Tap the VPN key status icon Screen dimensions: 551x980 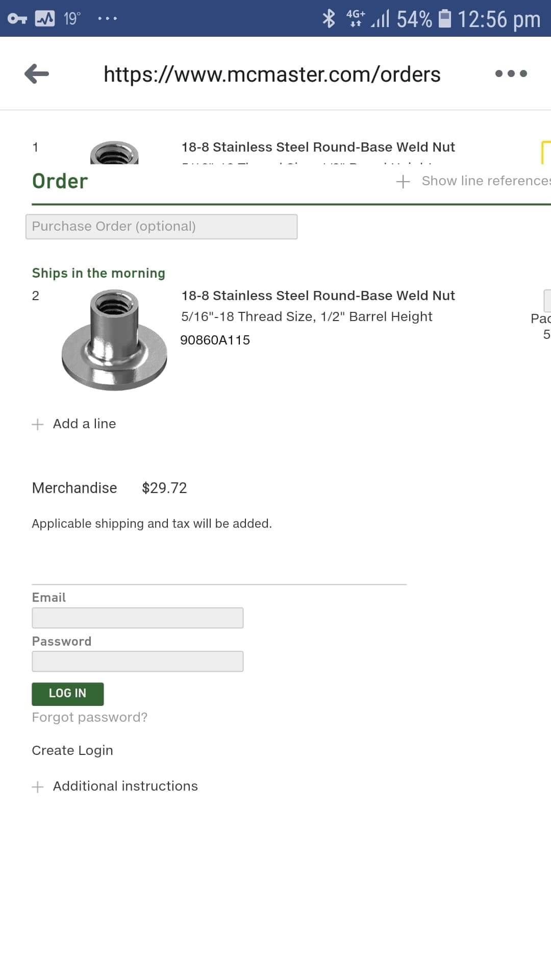click(17, 19)
